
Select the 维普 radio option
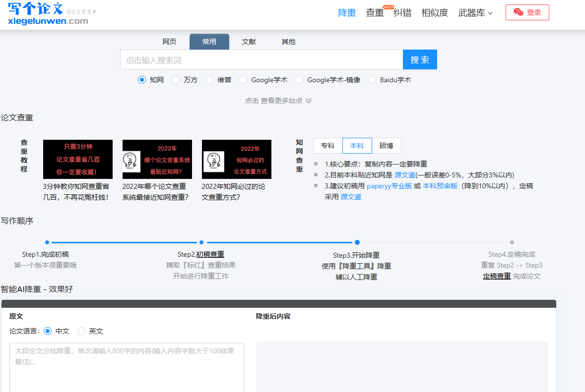tap(209, 80)
